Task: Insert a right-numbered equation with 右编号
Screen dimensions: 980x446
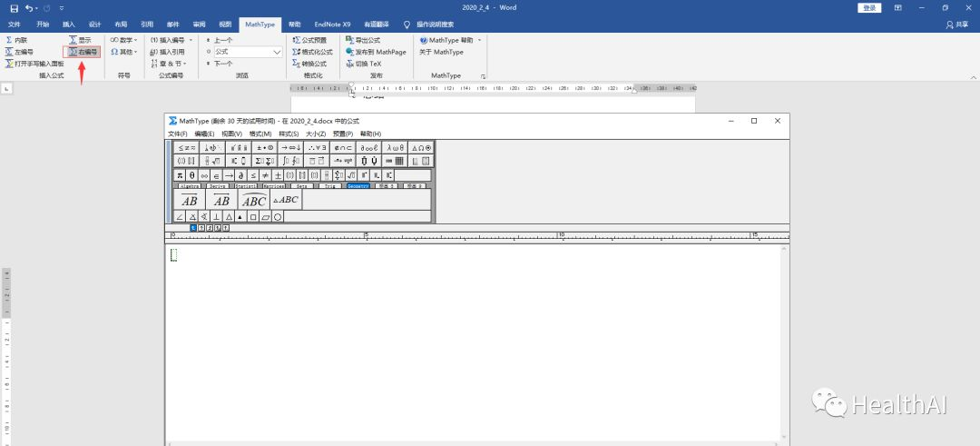Action: (83, 52)
